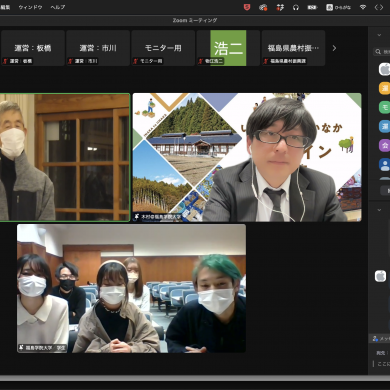Open the ウィンドウ menu
Screen dimensions: 390x390
click(30, 7)
